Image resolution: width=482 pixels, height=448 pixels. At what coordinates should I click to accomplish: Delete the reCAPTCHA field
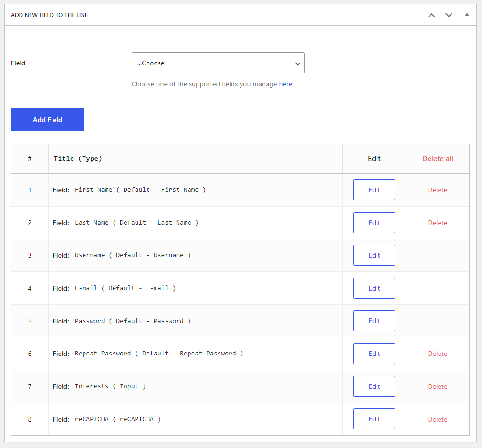pyautogui.click(x=438, y=419)
